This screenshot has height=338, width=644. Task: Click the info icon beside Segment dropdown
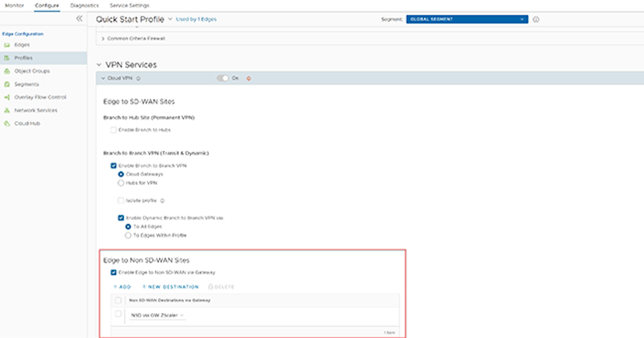click(536, 19)
